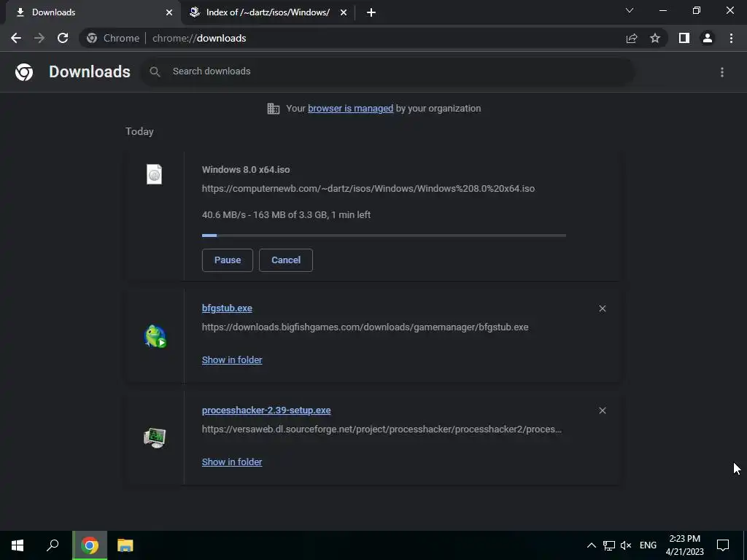Bookmark this tab with the star icon

(x=655, y=38)
